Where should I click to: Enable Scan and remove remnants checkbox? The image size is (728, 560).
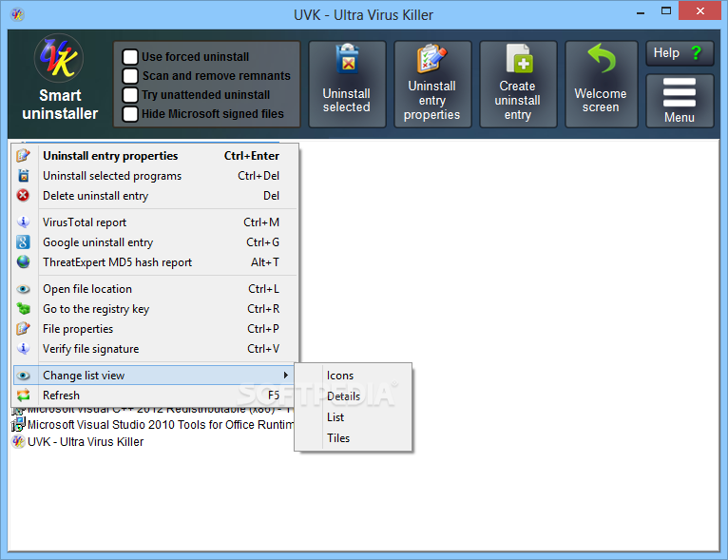(130, 76)
